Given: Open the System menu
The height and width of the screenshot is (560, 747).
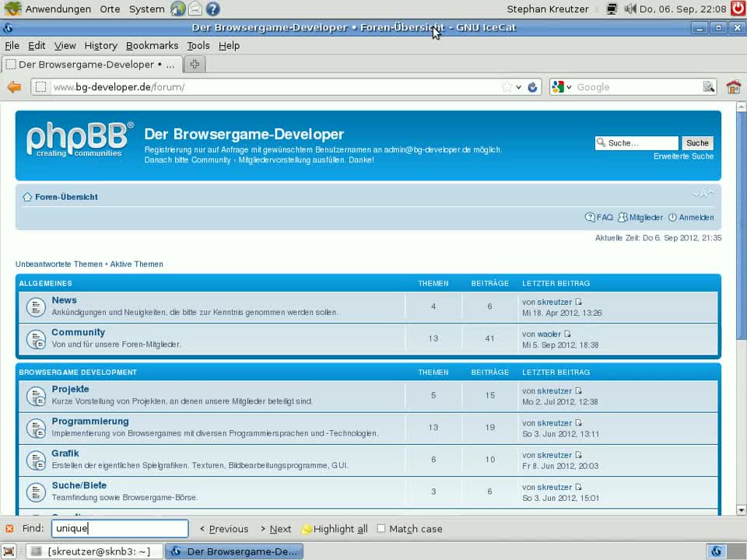Looking at the screenshot, I should [147, 9].
